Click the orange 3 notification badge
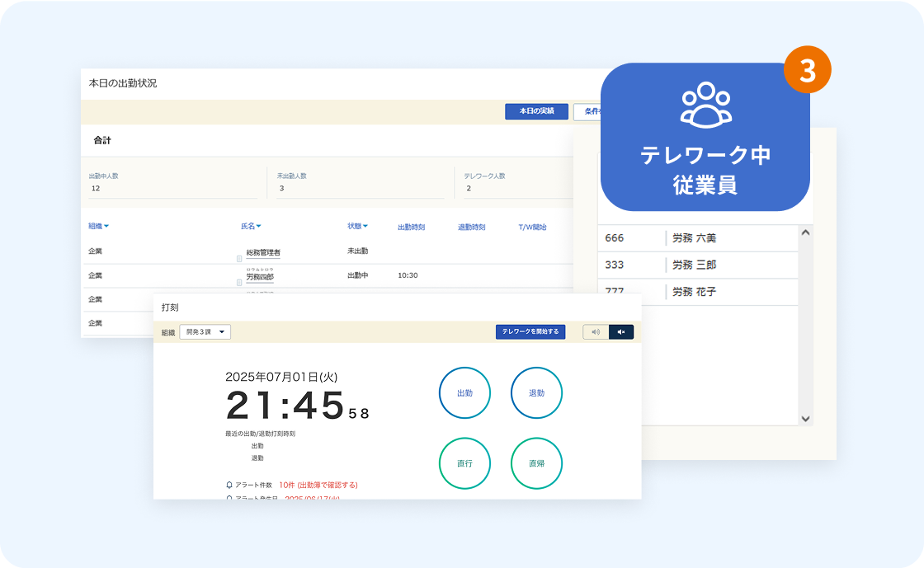The width and height of the screenshot is (924, 568). (x=807, y=70)
